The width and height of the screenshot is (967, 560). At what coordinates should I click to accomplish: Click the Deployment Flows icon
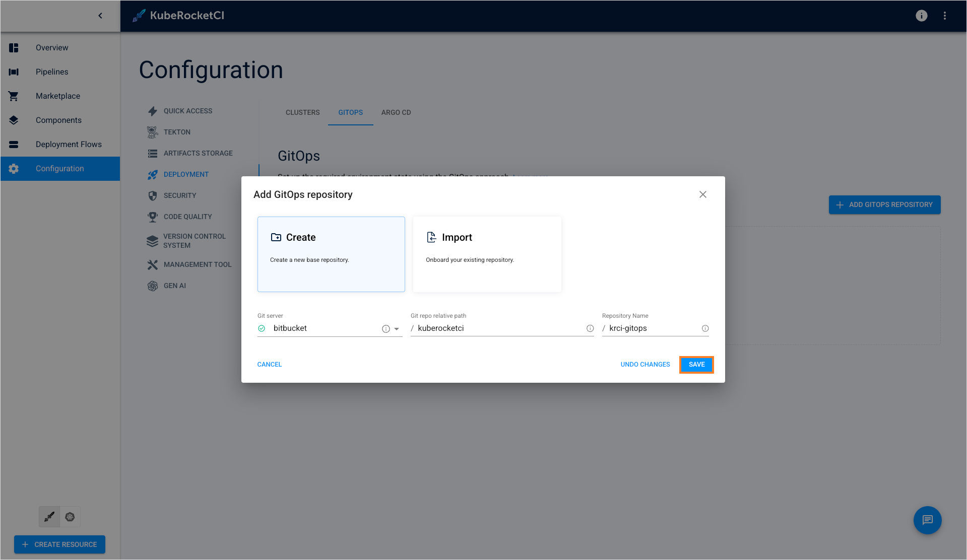14,145
